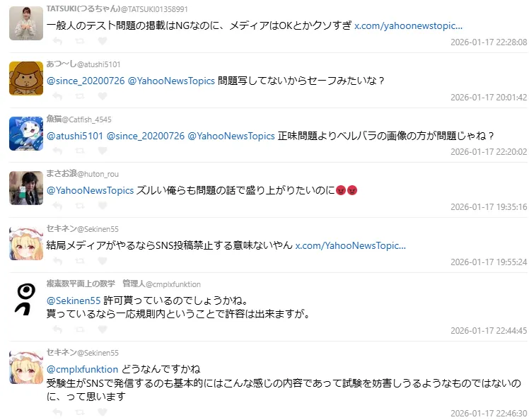Open cmplxfunktion's black-and-white logo avatar

click(x=26, y=299)
